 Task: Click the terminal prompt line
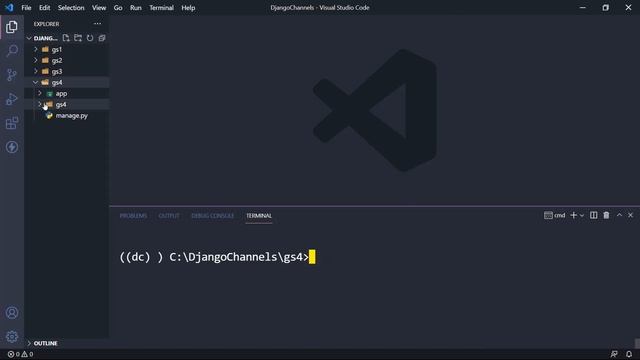(x=218, y=257)
